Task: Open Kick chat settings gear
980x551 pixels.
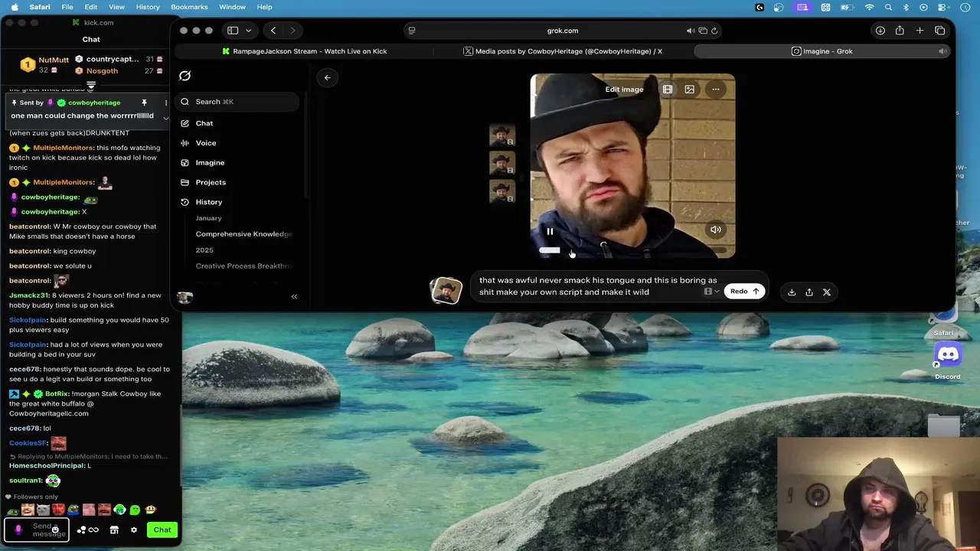Action: pyautogui.click(x=134, y=530)
